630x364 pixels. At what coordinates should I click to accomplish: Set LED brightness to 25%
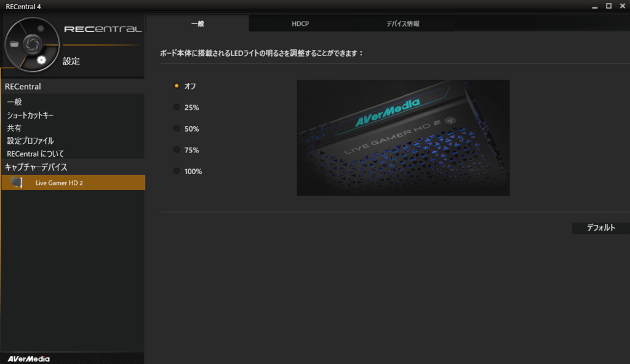tap(177, 107)
